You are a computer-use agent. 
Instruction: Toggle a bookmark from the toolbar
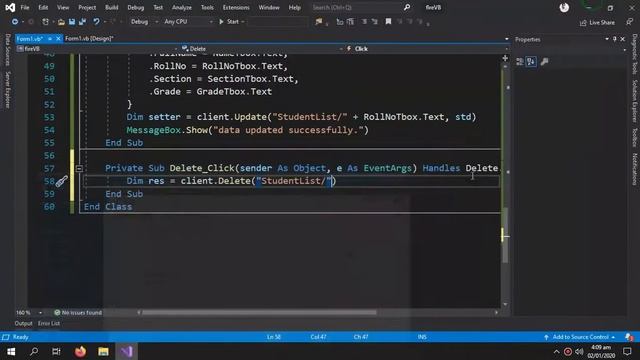click(x=388, y=22)
